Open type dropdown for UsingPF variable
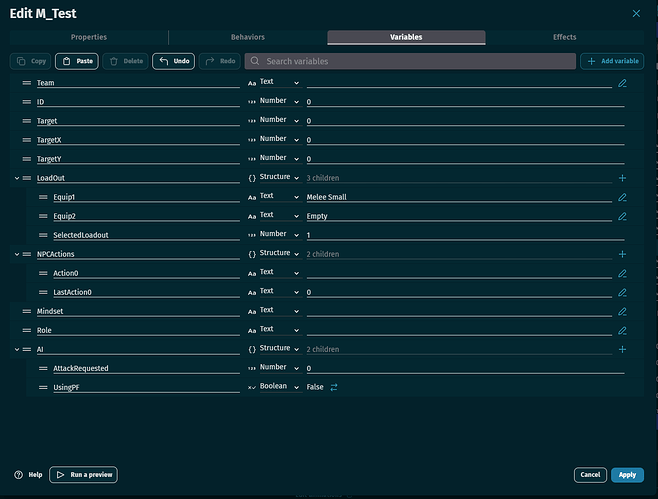This screenshot has height=499, width=658. click(279, 387)
